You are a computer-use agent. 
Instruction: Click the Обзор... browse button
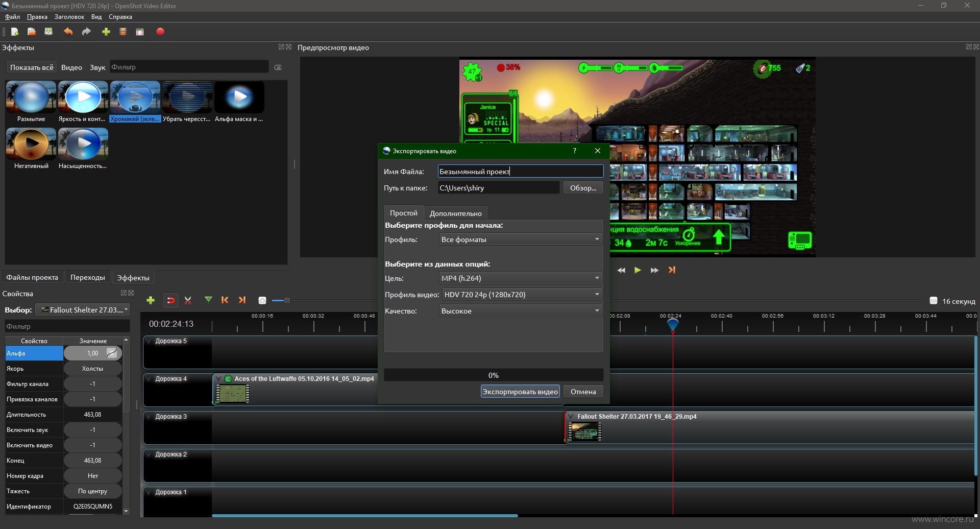click(583, 188)
